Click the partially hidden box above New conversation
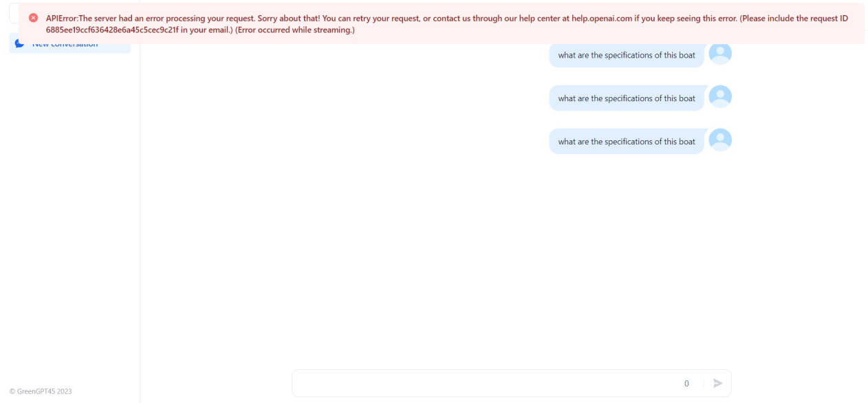Image resolution: width=868 pixels, height=403 pixels. pos(12,12)
